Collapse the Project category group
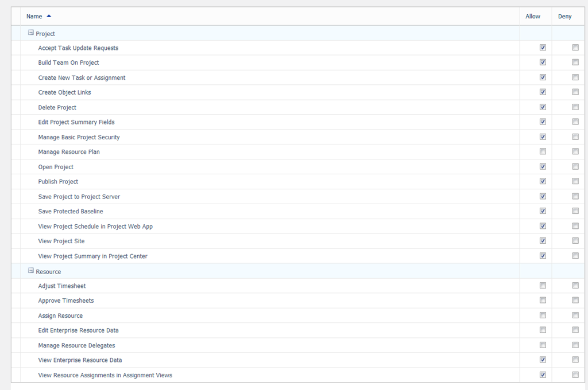 point(31,33)
